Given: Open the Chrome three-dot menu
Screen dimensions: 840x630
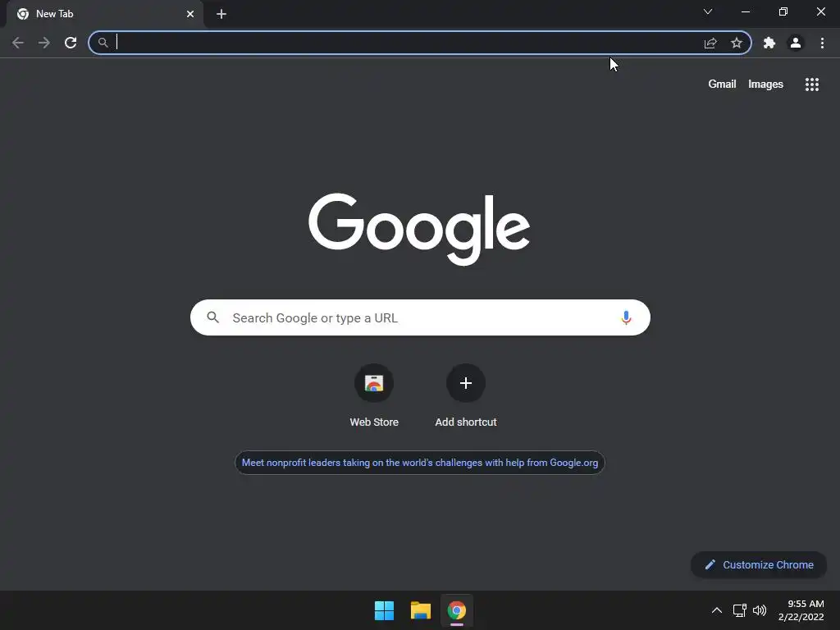Looking at the screenshot, I should [822, 43].
